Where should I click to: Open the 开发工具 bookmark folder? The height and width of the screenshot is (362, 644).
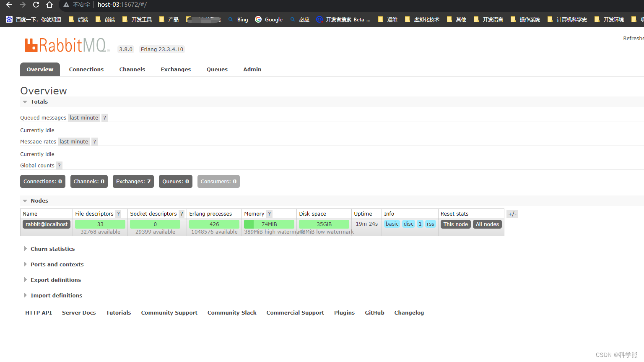click(x=137, y=19)
